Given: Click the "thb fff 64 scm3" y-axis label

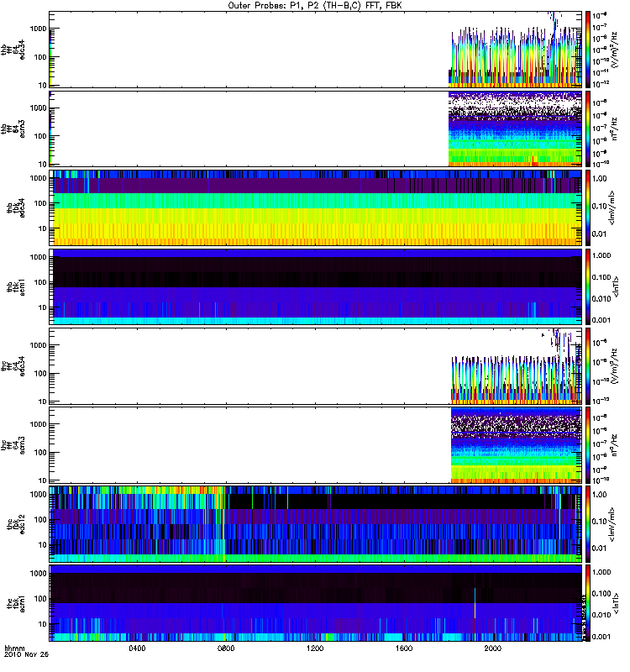Looking at the screenshot, I should click(x=13, y=129).
